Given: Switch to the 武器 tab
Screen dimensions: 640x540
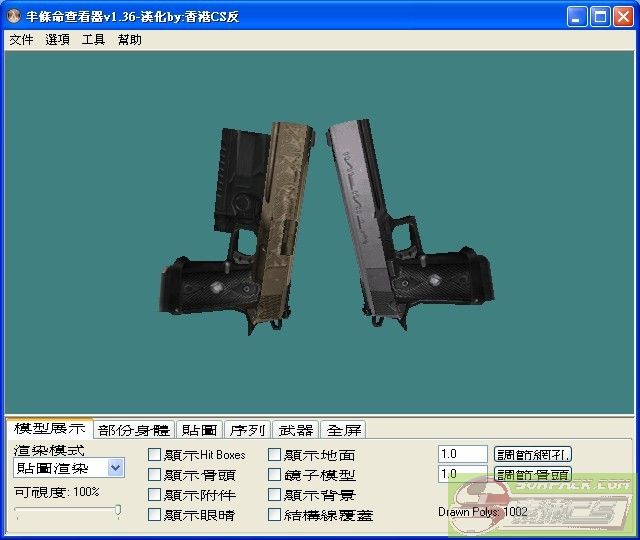Looking at the screenshot, I should pyautogui.click(x=296, y=430).
